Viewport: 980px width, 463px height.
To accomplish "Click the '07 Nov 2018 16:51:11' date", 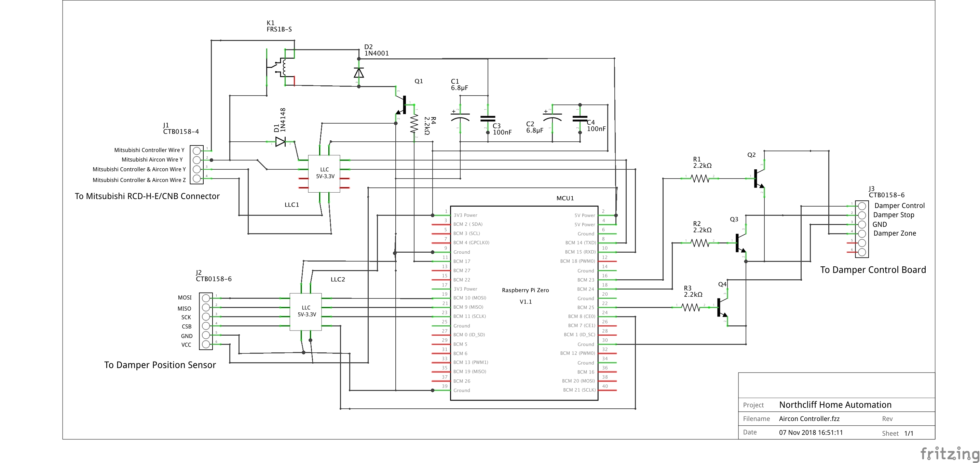I will click(811, 433).
